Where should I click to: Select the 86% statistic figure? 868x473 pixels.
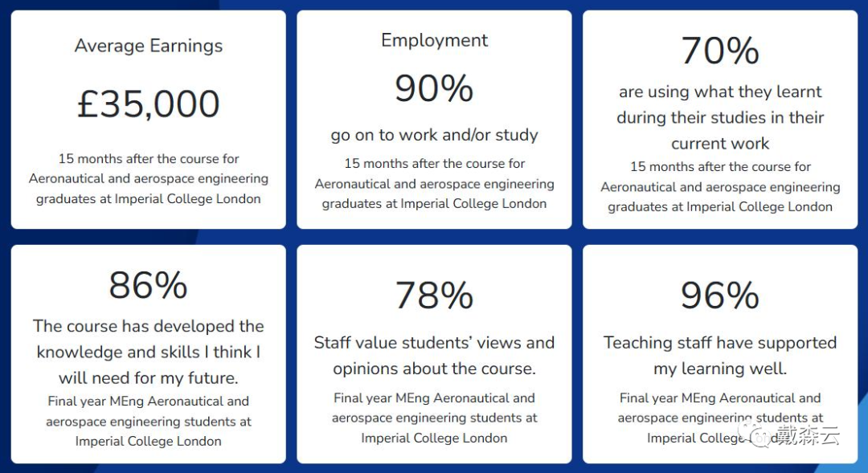(149, 285)
